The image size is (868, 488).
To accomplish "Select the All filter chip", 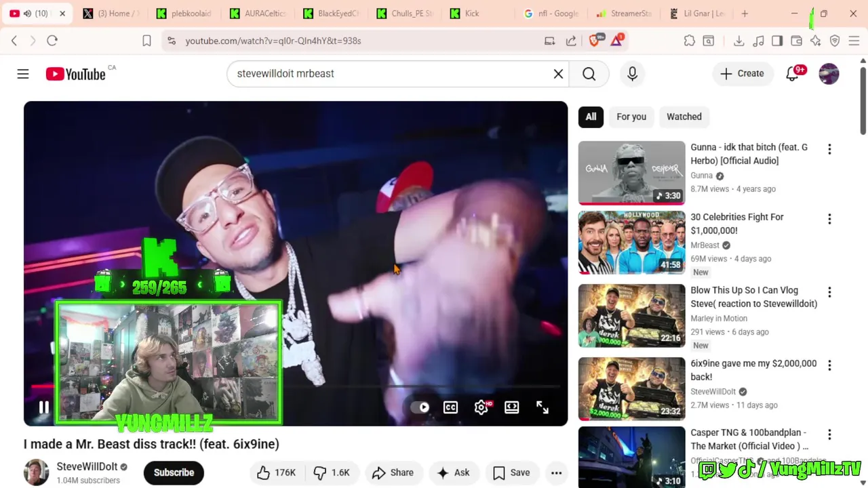I will click(x=591, y=117).
